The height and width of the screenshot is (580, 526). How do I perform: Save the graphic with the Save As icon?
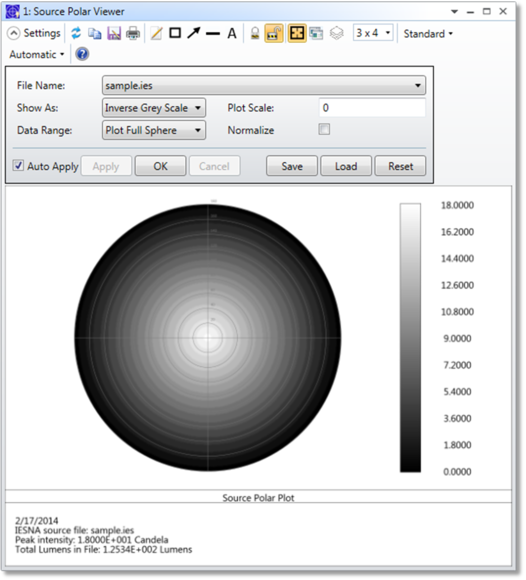pyautogui.click(x=114, y=34)
